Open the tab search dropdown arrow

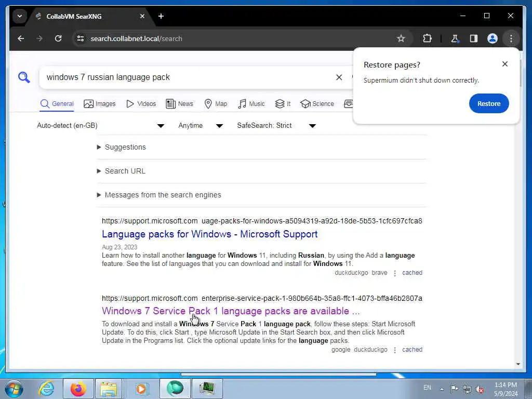tap(20, 16)
